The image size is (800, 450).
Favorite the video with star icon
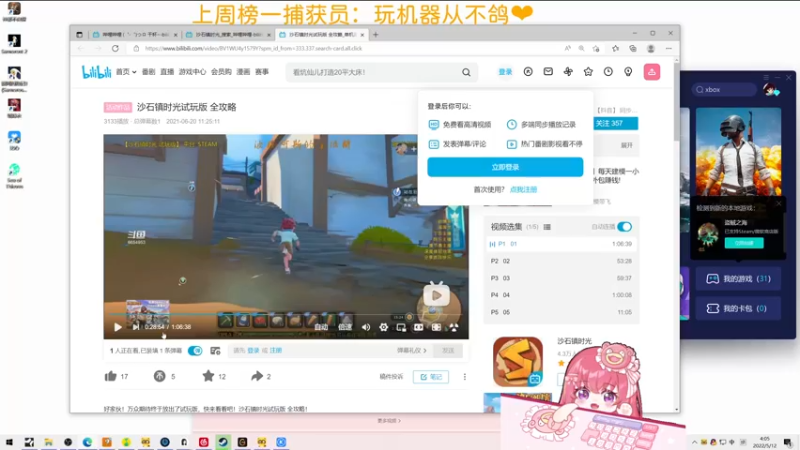[208, 376]
